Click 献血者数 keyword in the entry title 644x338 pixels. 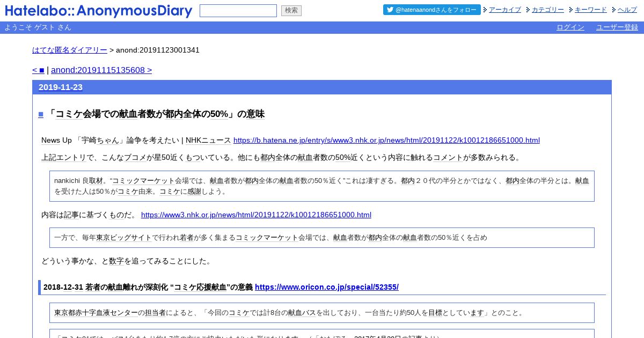pos(137,114)
